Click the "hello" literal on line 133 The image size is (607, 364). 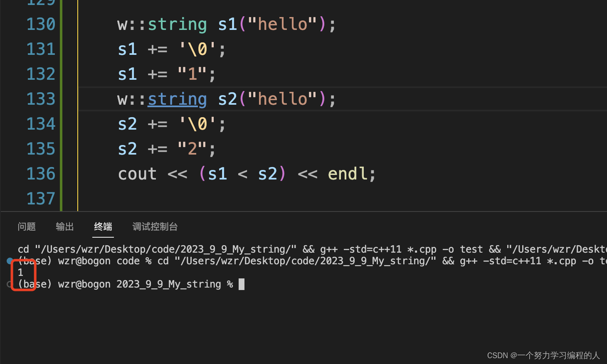pyautogui.click(x=282, y=99)
